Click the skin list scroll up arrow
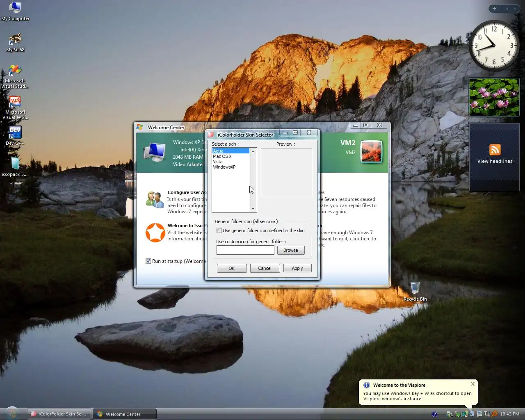The image size is (525, 420). (x=253, y=151)
